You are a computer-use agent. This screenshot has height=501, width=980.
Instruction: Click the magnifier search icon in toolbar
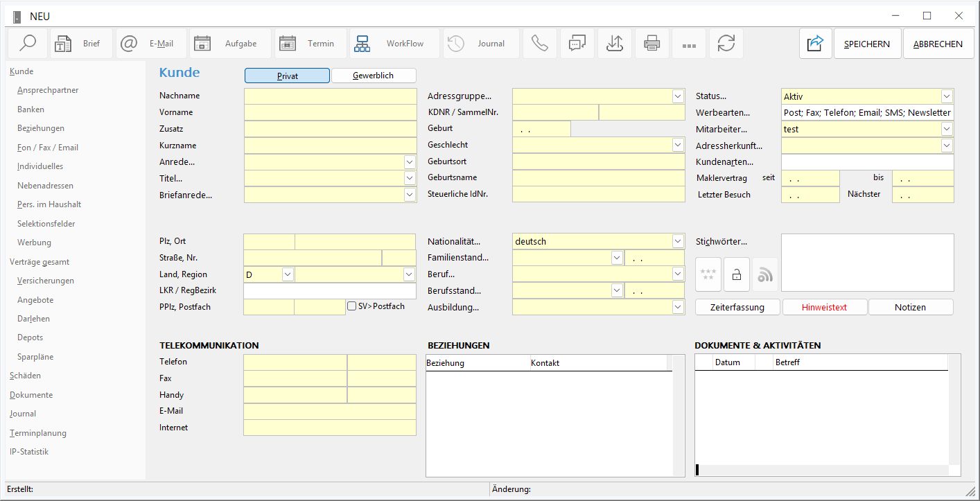(28, 44)
